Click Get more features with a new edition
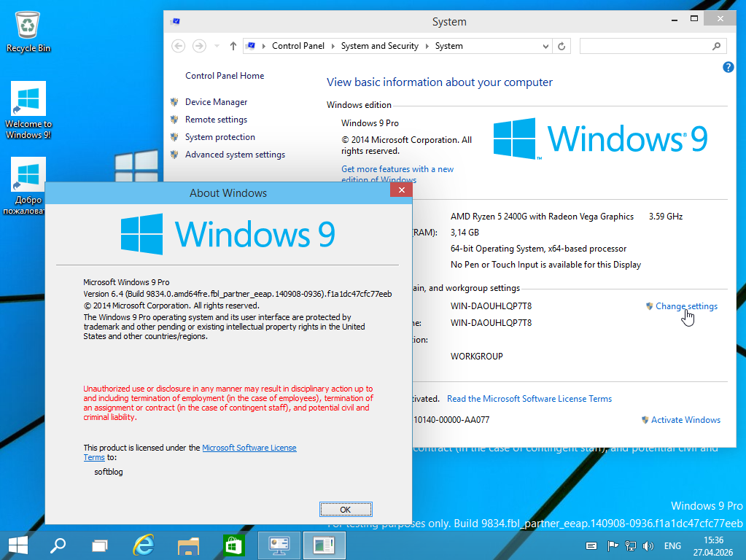Screen dimensions: 746x560 point(397,174)
